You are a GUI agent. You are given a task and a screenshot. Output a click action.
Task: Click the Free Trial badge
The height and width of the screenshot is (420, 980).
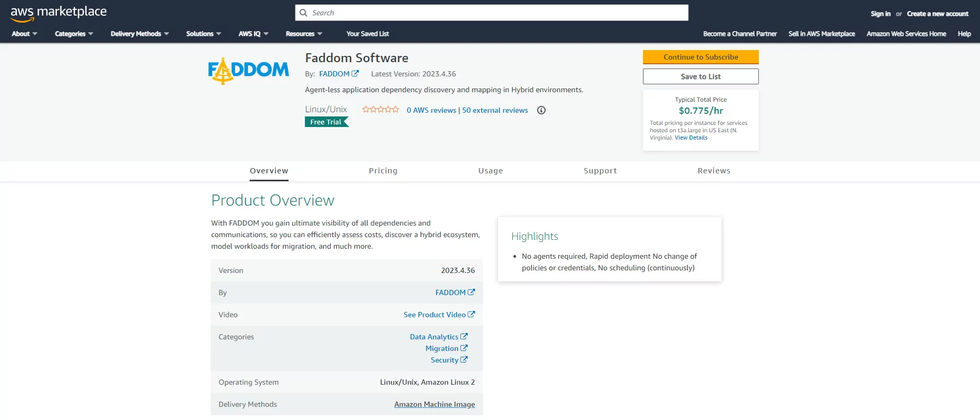[x=326, y=122]
